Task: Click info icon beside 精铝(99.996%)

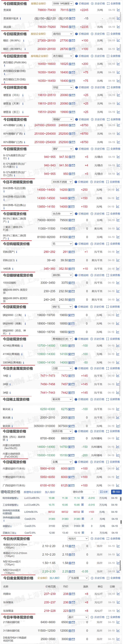Action: coord(25,49)
